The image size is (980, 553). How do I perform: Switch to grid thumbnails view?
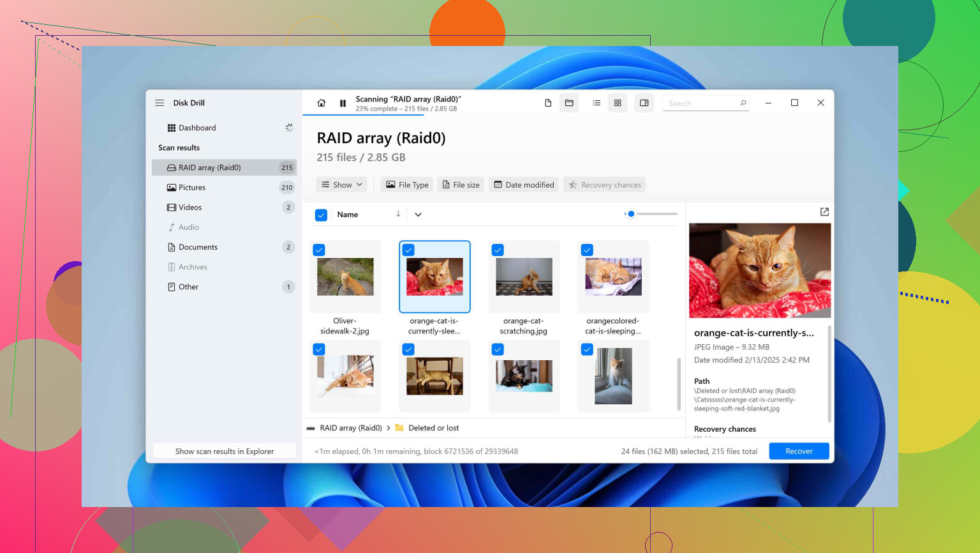(618, 103)
